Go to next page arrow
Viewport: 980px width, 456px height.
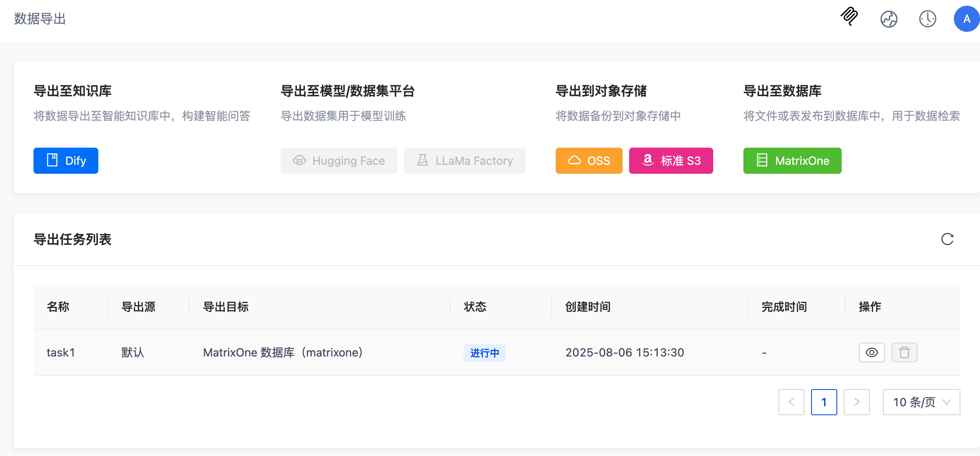[856, 402]
